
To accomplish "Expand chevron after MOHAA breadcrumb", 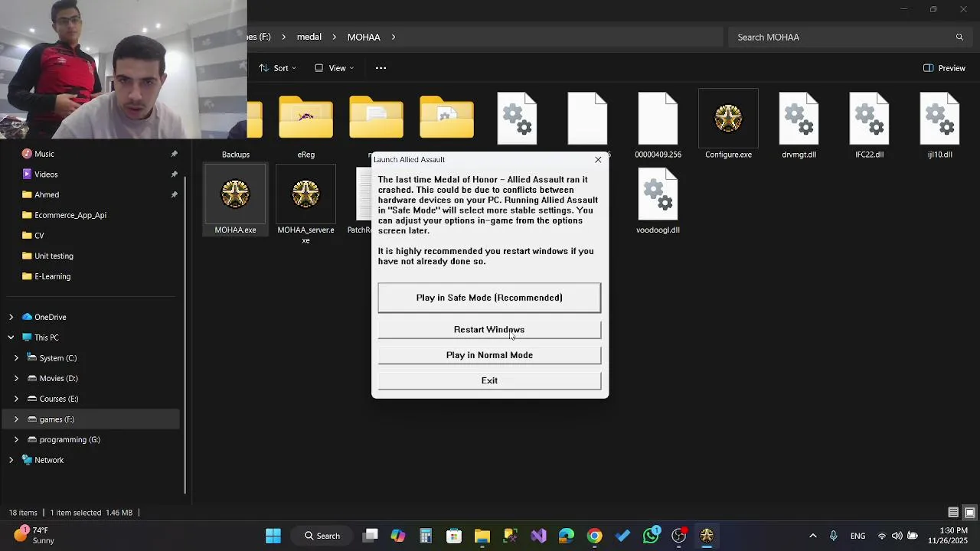I will (x=394, y=37).
